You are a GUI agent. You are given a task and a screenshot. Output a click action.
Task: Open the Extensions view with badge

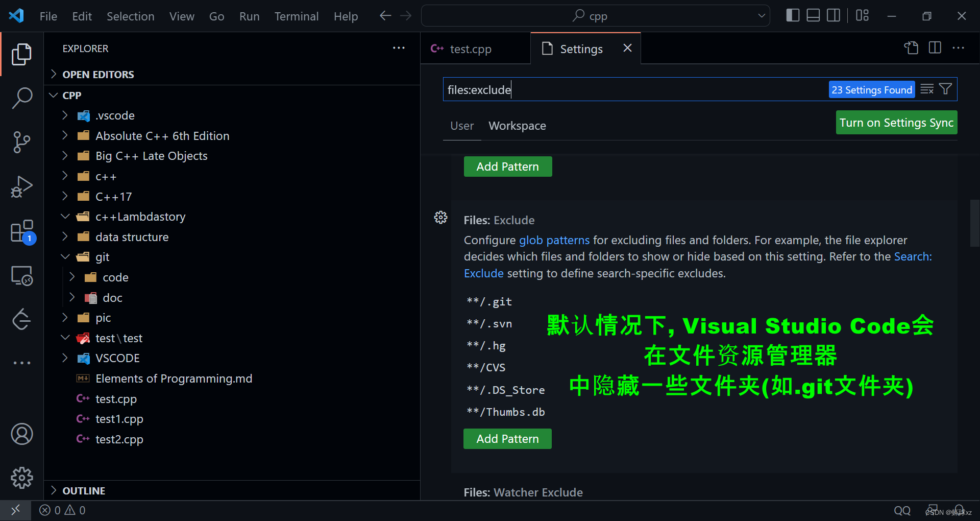click(22, 232)
